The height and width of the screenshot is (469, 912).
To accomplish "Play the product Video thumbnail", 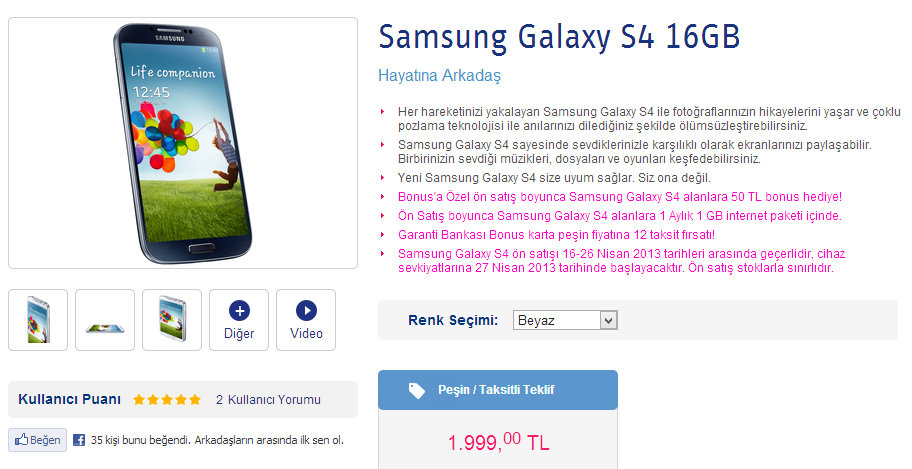I will pyautogui.click(x=306, y=320).
